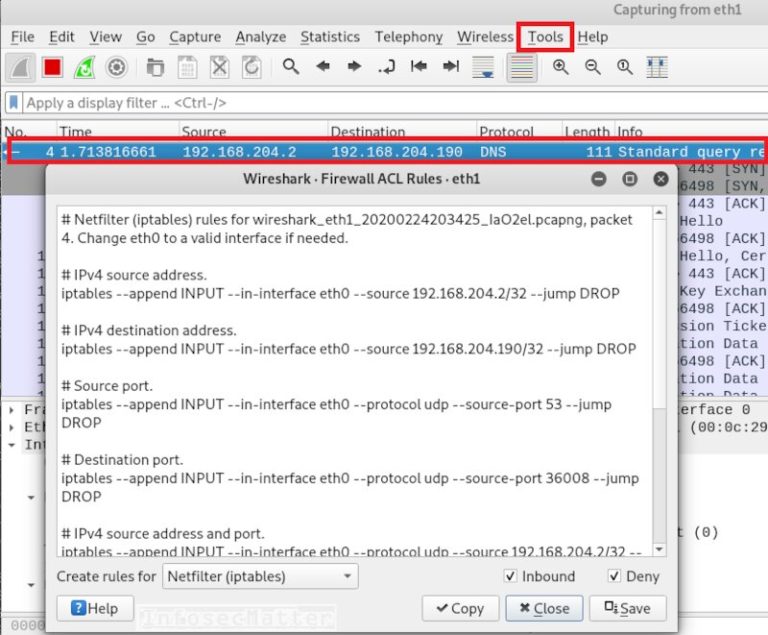Open the Capture menu
Screen dimensions: 768x635
[195, 37]
